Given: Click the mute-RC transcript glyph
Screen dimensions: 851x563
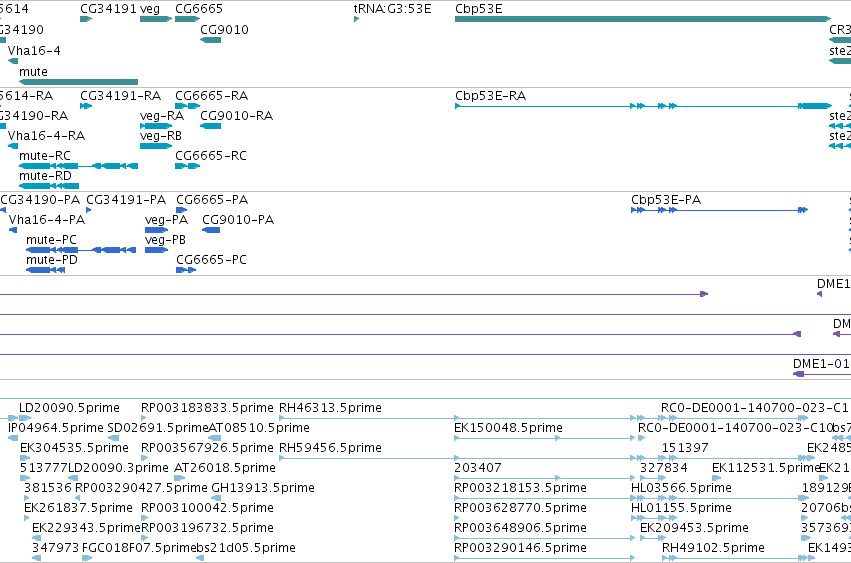Looking at the screenshot, I should click(x=79, y=166).
